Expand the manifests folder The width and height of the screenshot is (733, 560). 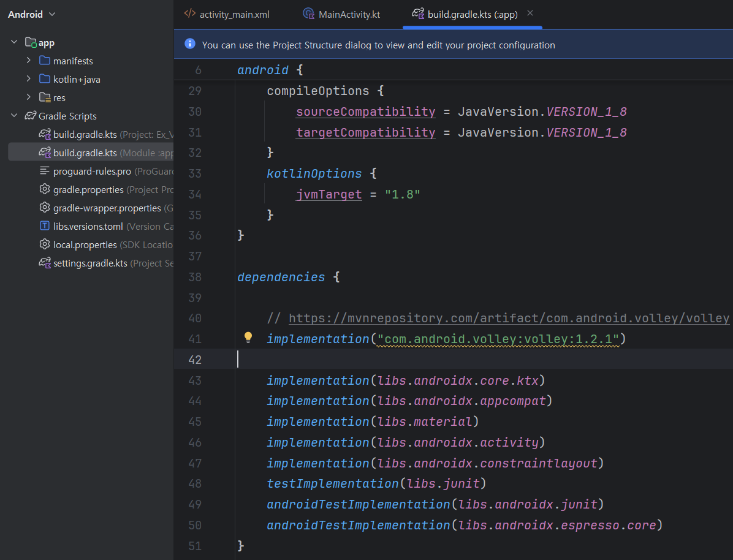point(28,61)
